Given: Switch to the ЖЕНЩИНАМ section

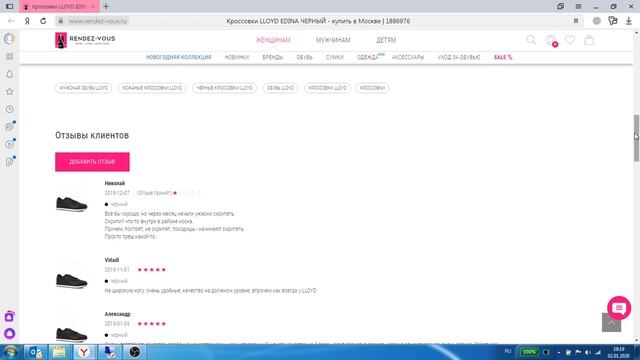Looking at the screenshot, I should pos(273,40).
